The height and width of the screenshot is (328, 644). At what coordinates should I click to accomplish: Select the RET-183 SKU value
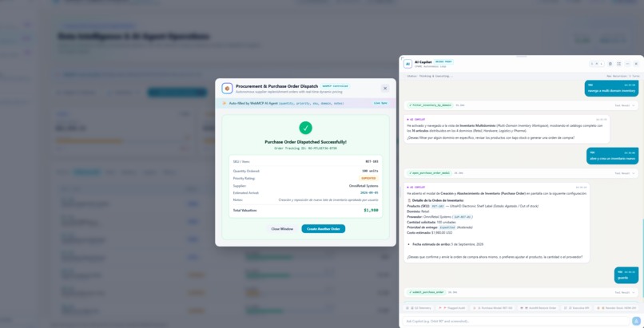point(372,161)
